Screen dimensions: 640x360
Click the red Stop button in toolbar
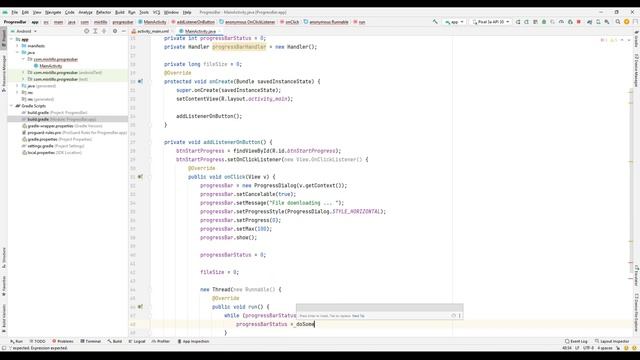coord(579,22)
